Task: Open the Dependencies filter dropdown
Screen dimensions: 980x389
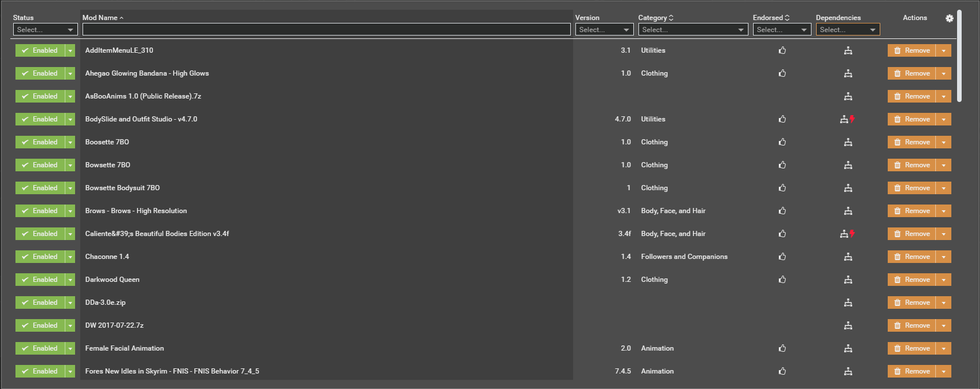Action: (x=848, y=30)
